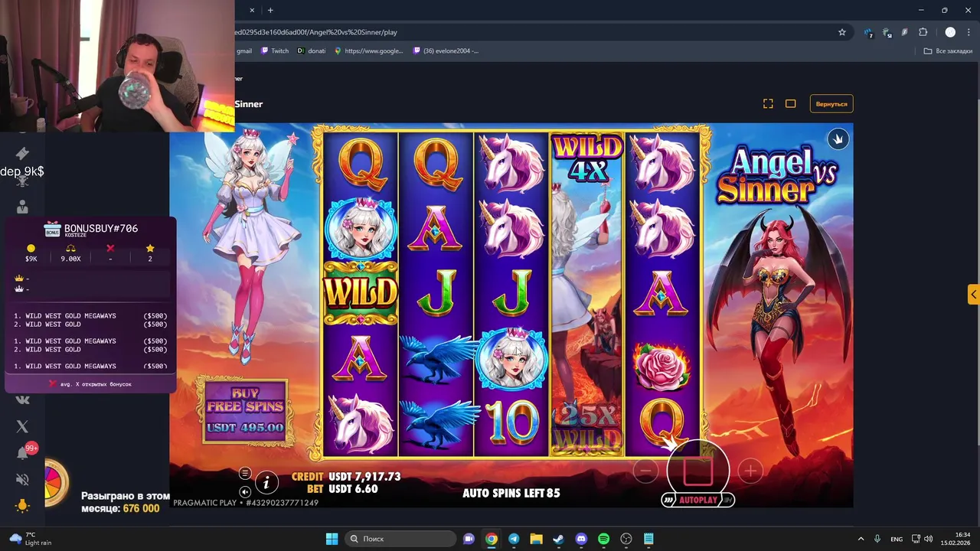Screen dimensions: 980x551
Task: Click the ticket icon in the sidebar
Action: [22, 153]
